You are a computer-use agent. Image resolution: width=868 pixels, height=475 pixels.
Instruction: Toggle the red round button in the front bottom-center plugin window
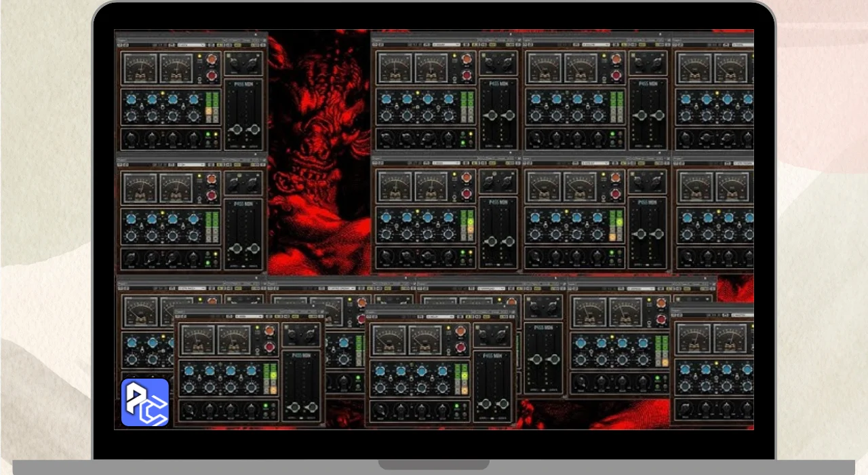pos(460,347)
